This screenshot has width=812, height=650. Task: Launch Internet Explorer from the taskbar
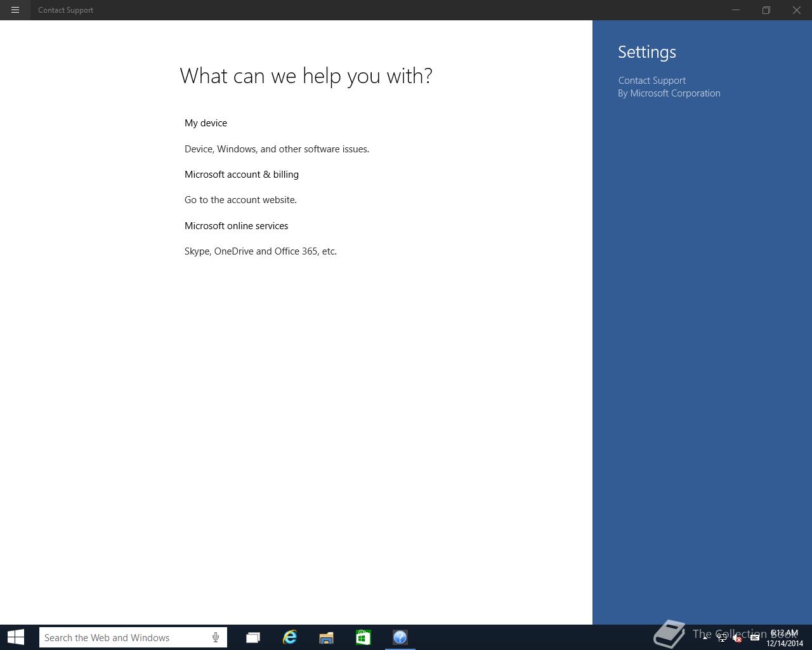coord(289,637)
